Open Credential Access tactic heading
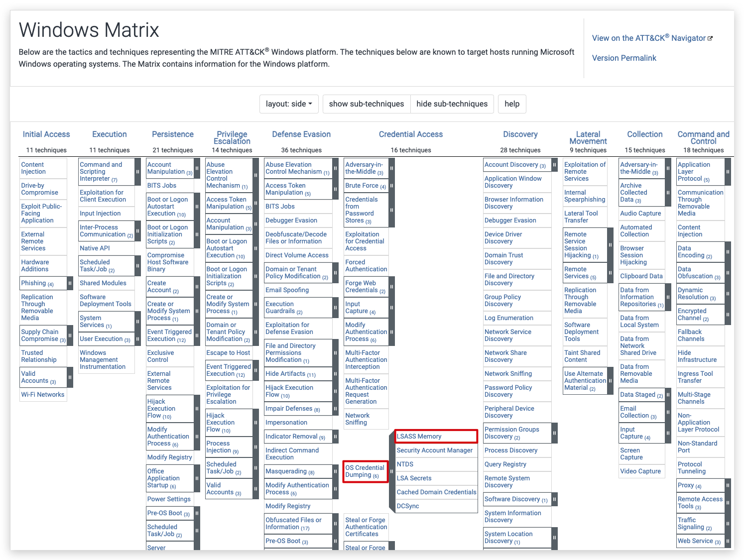This screenshot has width=744, height=560. point(411,134)
